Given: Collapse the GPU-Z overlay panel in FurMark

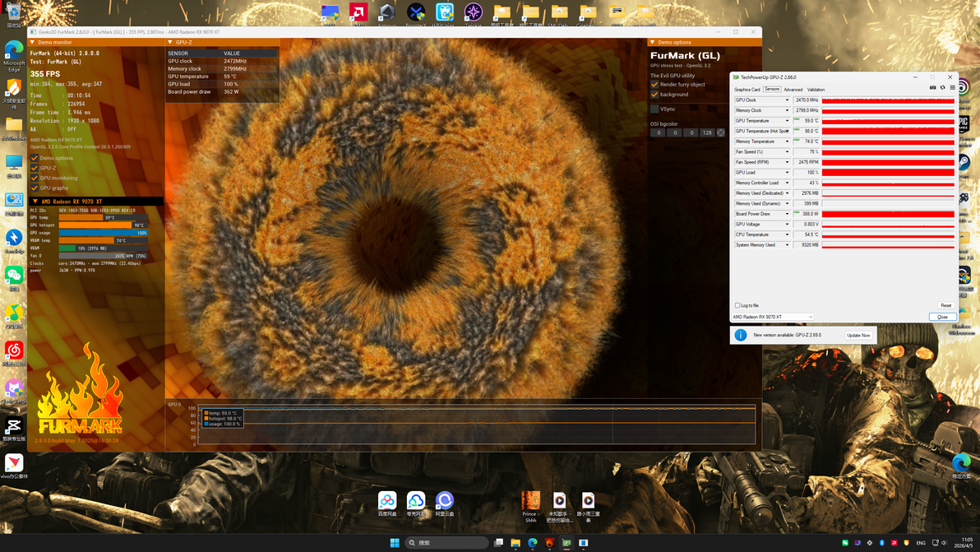Looking at the screenshot, I should tap(170, 43).
